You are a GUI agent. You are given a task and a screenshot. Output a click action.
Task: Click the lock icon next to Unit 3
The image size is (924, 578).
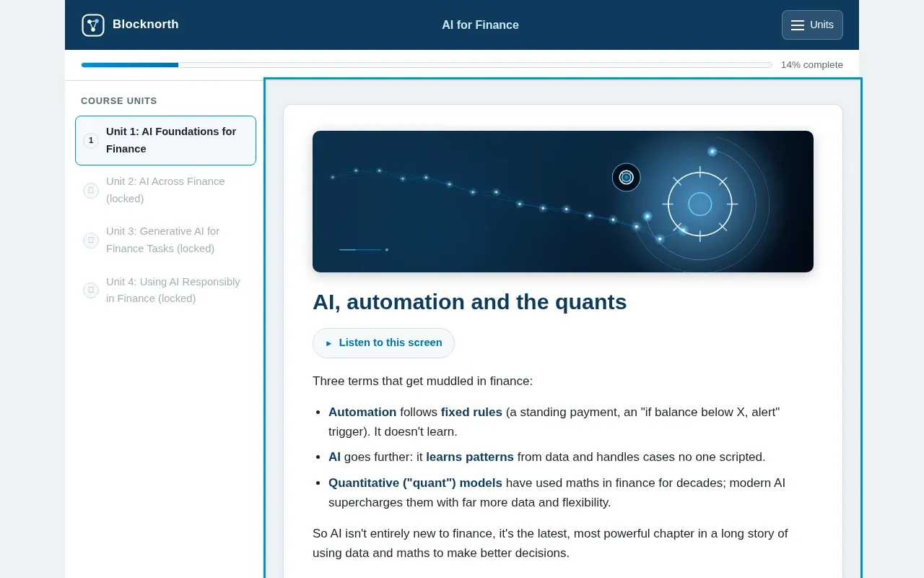(x=91, y=240)
